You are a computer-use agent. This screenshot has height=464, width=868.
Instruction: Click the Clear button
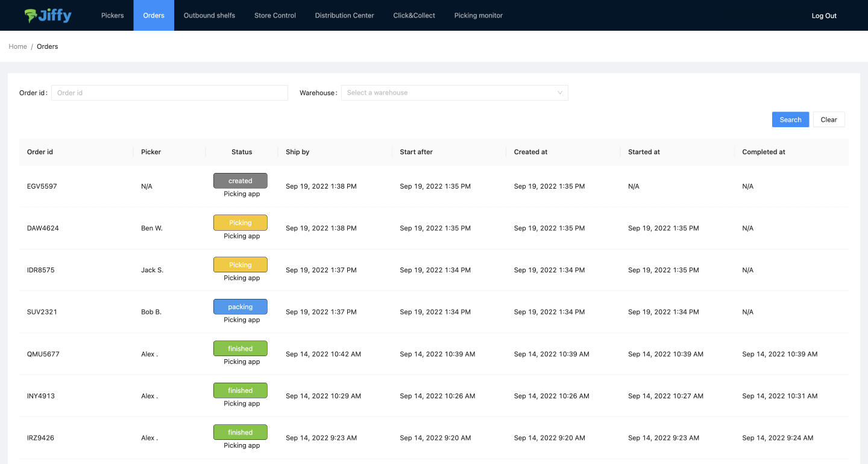(828, 120)
